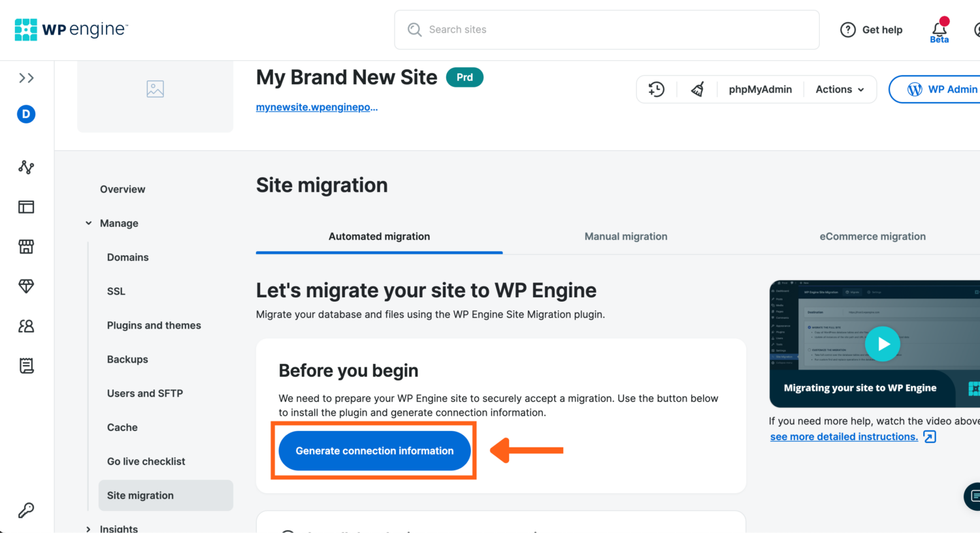Select the billing receipt icon in the sidebar

pos(26,366)
